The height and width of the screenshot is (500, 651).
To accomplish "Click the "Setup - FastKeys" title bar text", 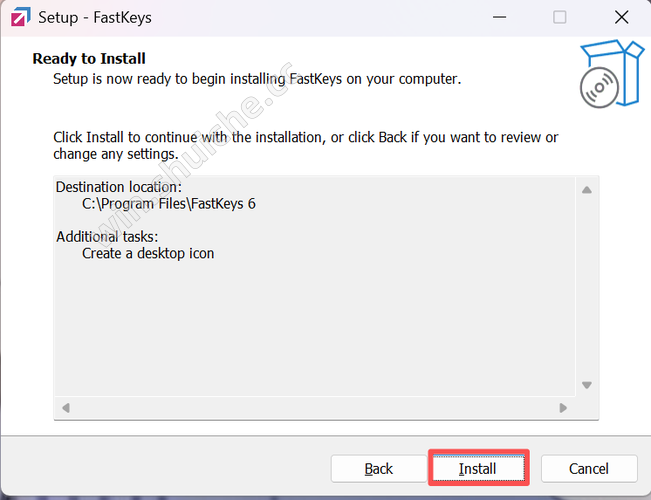I will [95, 18].
